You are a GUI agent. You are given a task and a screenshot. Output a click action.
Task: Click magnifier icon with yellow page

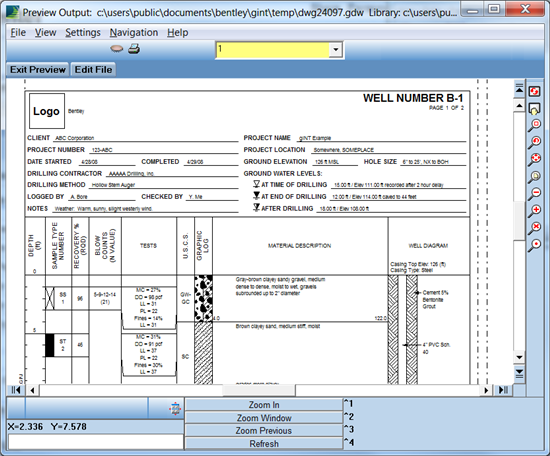(x=535, y=177)
